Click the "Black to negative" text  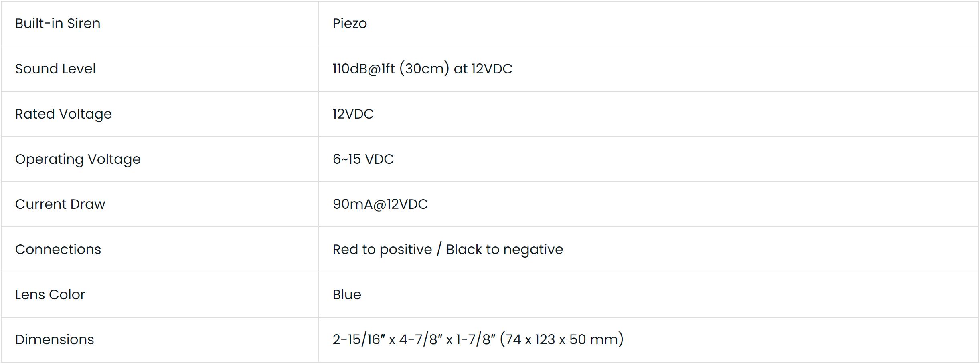pos(504,250)
